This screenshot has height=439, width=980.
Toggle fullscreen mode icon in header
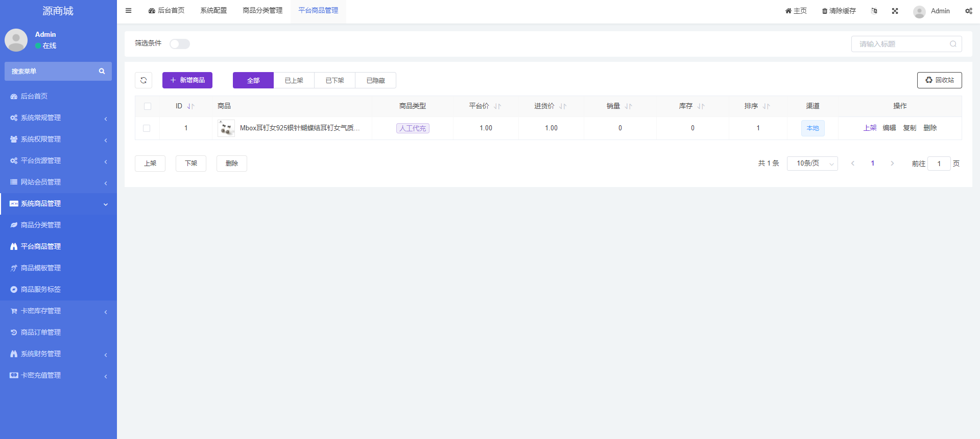coord(895,11)
